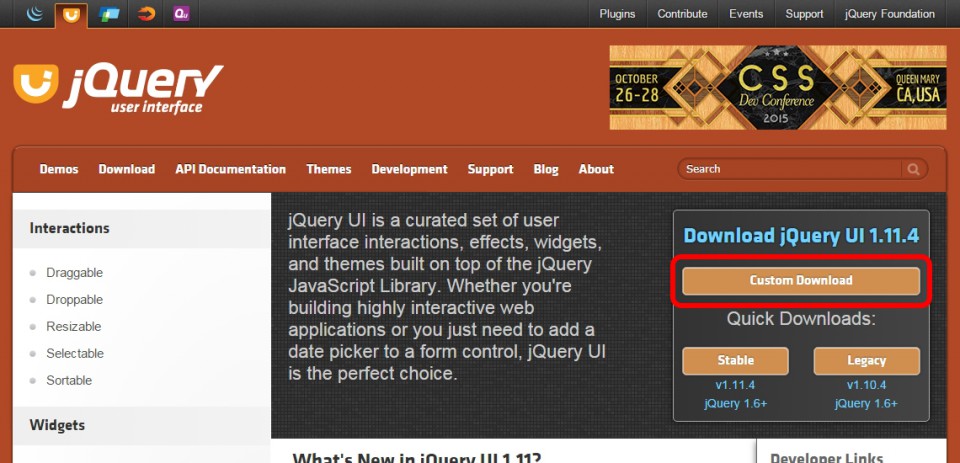
Task: Click the search magnifier icon
Action: click(x=913, y=170)
